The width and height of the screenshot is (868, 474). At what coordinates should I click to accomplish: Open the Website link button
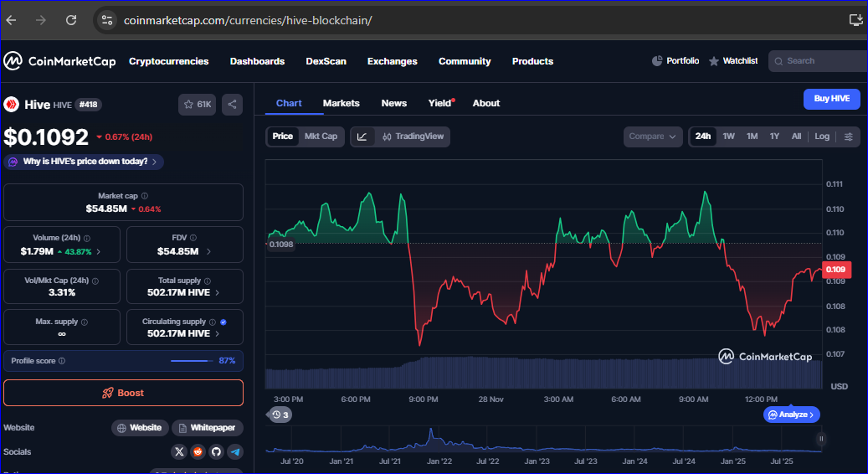139,427
